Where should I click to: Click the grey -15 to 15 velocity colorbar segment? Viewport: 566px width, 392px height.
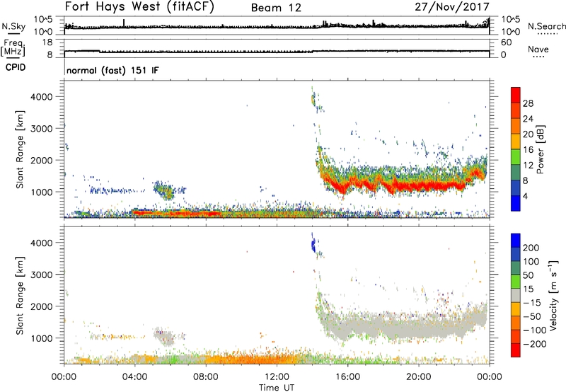(x=516, y=296)
